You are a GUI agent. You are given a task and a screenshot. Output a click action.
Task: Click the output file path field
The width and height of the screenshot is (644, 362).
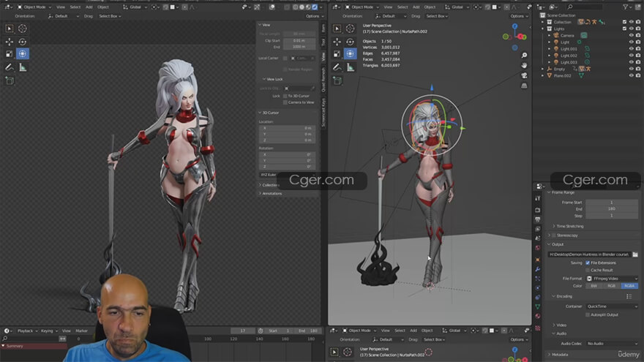click(x=589, y=254)
